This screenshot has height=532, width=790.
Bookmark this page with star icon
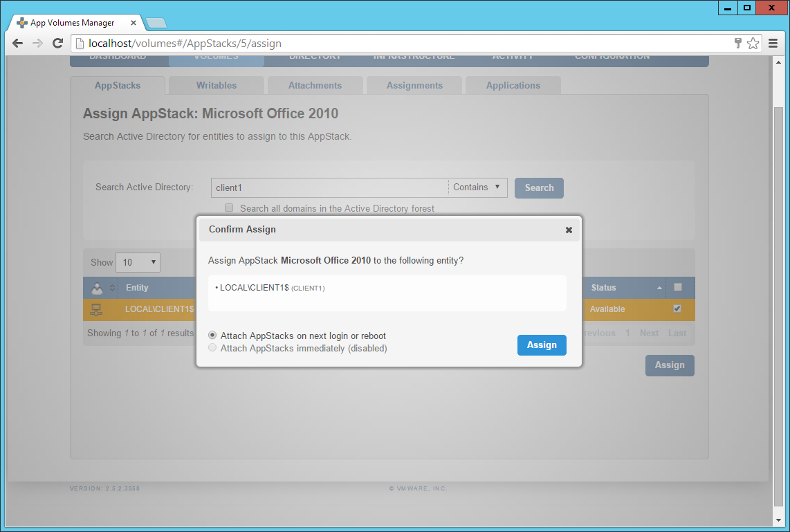tap(753, 44)
